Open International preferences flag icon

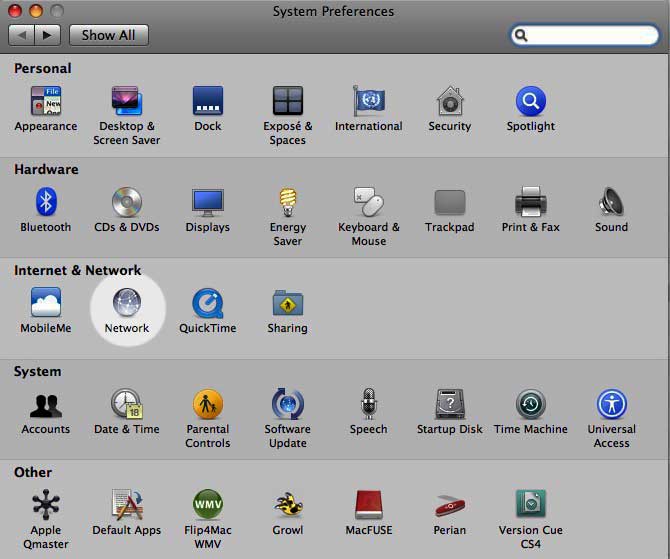(x=368, y=101)
